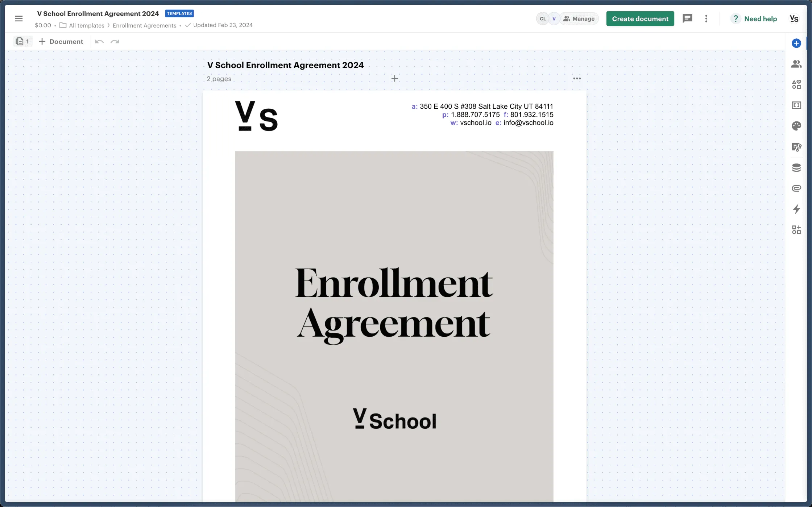Open the Variables brackets icon

pyautogui.click(x=796, y=105)
